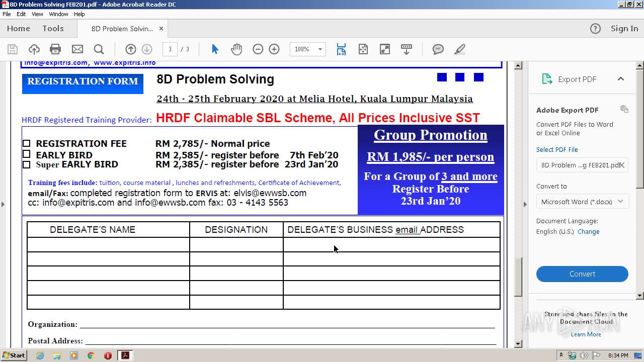Click the Organization form line
This screenshot has width=644, height=362.
287,324
